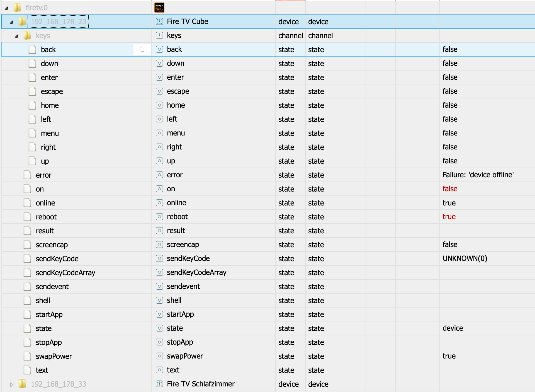Click the copy icon on the back row
Image resolution: width=535 pixels, height=392 pixels.
pos(142,49)
